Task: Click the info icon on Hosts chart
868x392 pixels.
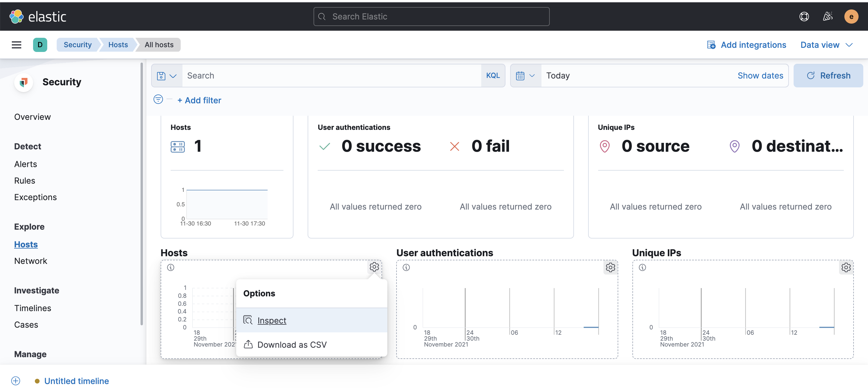Action: (171, 267)
